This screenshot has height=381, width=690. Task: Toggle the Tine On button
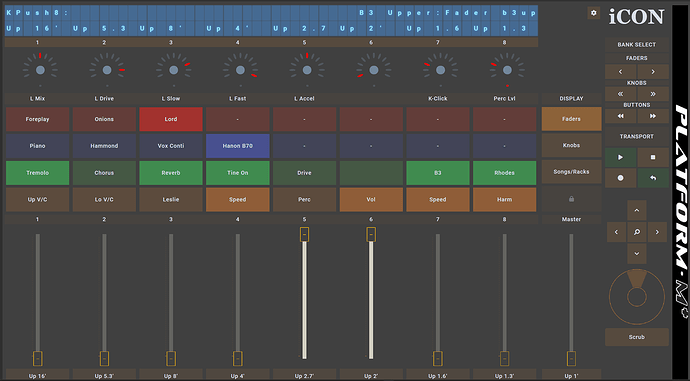238,173
